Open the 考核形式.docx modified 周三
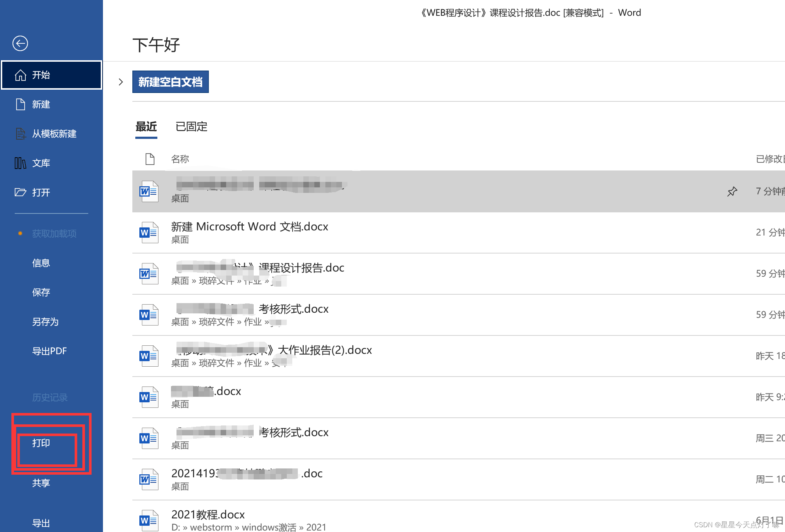The image size is (785, 532). (x=458, y=438)
